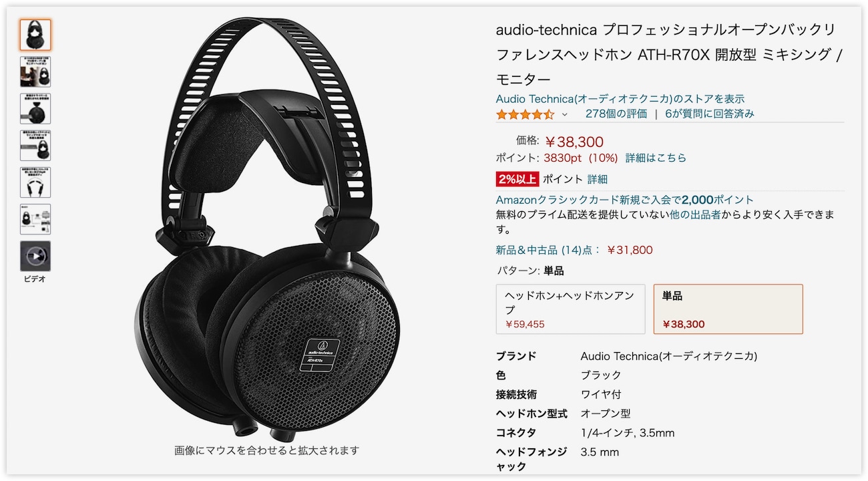Select ヘッドホン+ヘッドホンアンプ pattern option
Screen dimensions: 868x481
pos(571,309)
